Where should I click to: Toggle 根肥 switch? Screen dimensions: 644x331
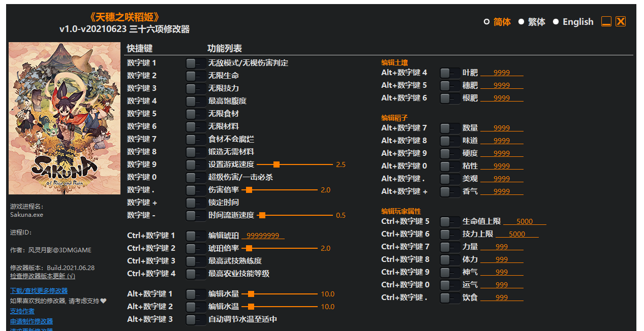pyautogui.click(x=450, y=98)
